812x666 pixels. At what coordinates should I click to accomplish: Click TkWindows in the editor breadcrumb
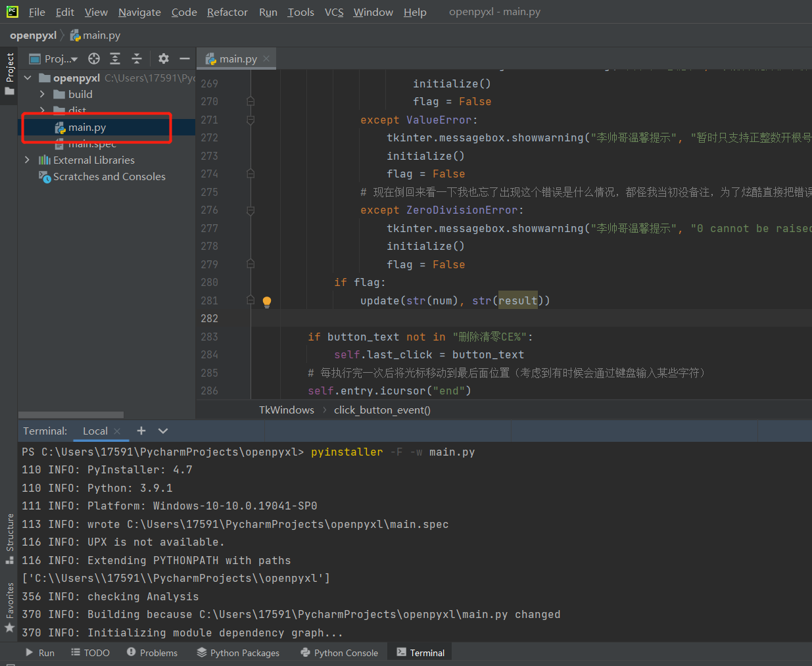click(x=287, y=410)
